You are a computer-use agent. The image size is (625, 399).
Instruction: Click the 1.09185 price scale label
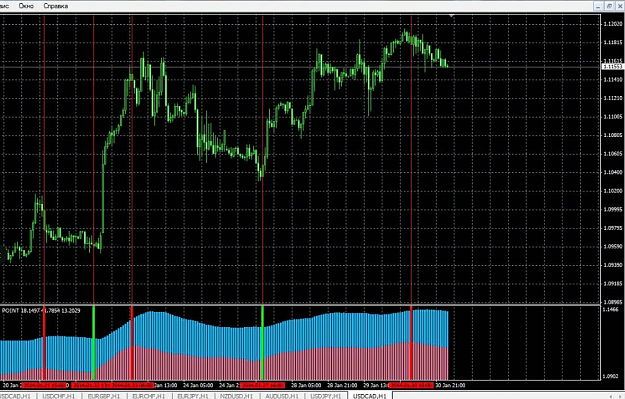click(613, 284)
